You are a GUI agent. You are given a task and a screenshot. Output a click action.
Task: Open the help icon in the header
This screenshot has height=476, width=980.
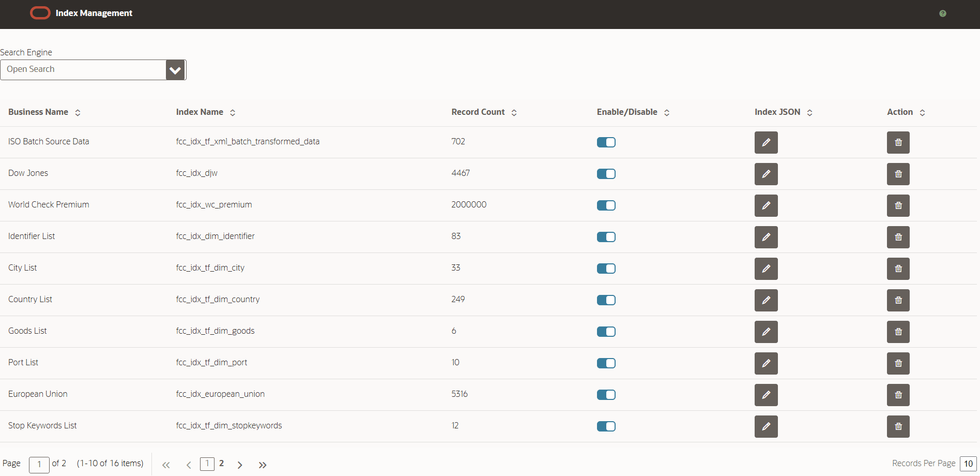pyautogui.click(x=942, y=13)
